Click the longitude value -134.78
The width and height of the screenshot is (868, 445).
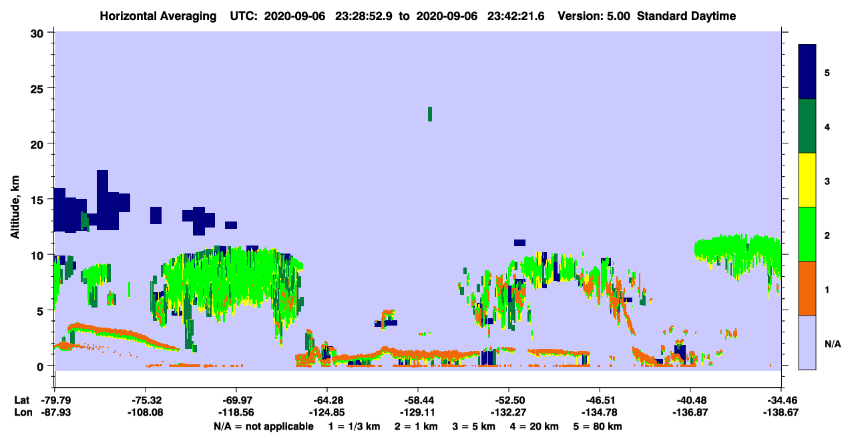[600, 412]
